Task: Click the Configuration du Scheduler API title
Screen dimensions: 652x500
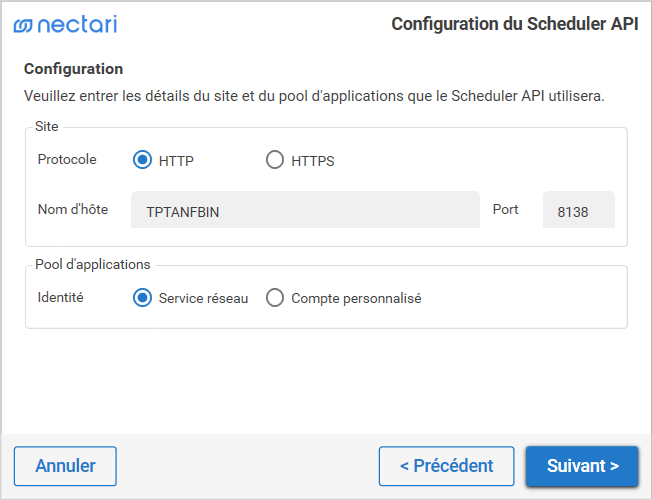Action: point(514,24)
